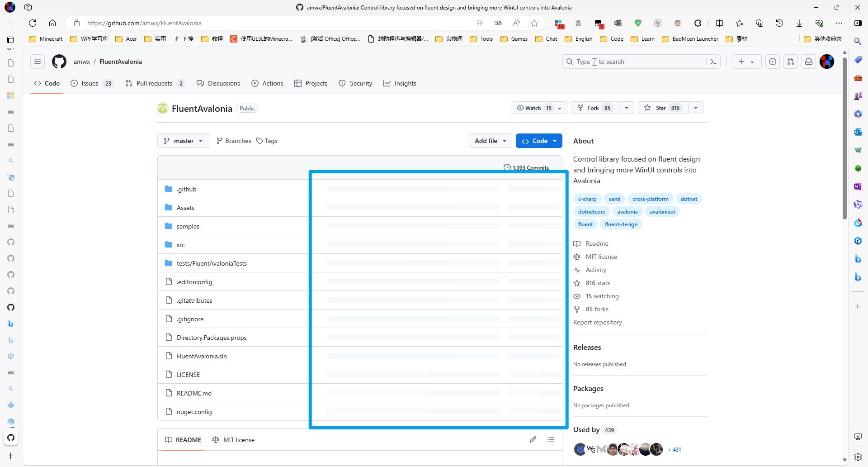Open the GitHub hamburger navigation menu
Screen dimensions: 868x467
(x=38, y=62)
